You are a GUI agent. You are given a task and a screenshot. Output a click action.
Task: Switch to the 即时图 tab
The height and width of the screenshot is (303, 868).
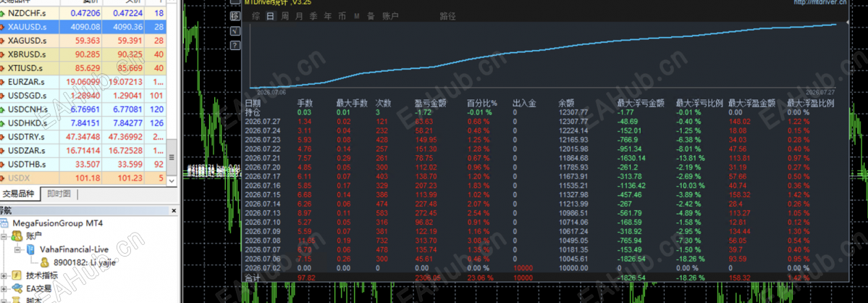(x=59, y=194)
